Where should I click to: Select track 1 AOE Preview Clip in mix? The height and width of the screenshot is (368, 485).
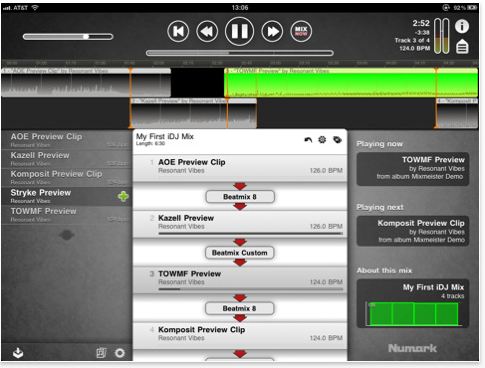pyautogui.click(x=240, y=168)
